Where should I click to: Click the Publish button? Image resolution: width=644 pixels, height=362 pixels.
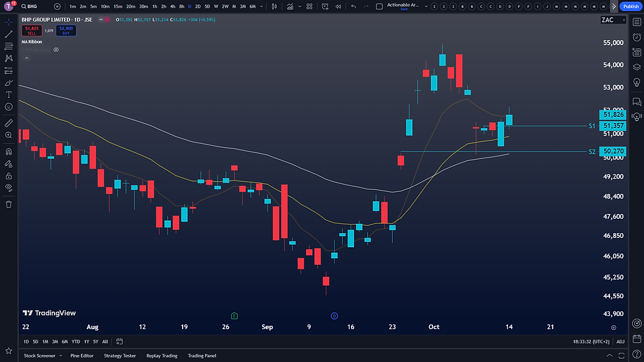click(631, 6)
